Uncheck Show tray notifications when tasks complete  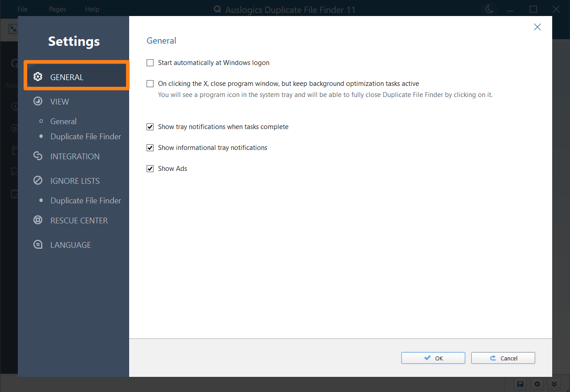(150, 126)
